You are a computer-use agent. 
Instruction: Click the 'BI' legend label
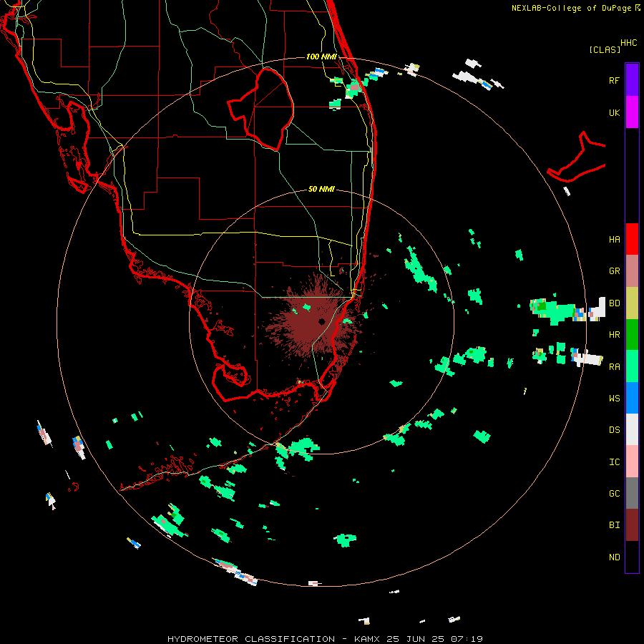(614, 525)
